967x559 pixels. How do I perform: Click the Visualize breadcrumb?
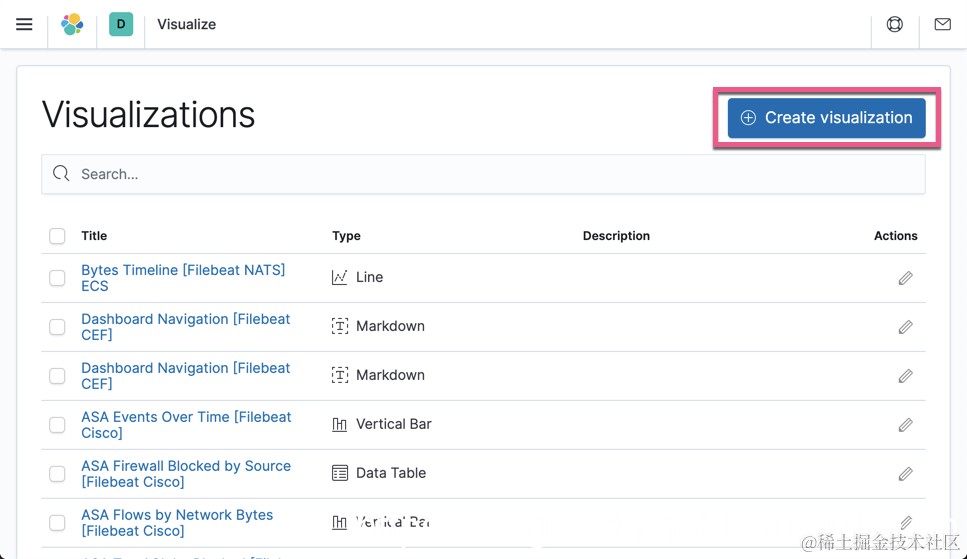click(x=186, y=24)
